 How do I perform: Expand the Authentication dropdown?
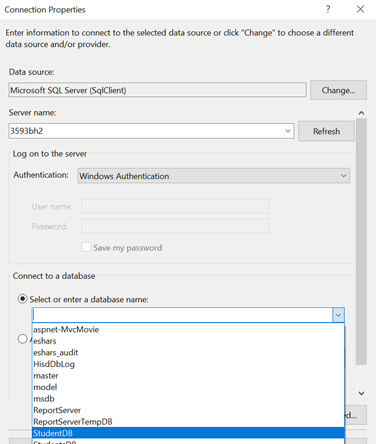[343, 176]
